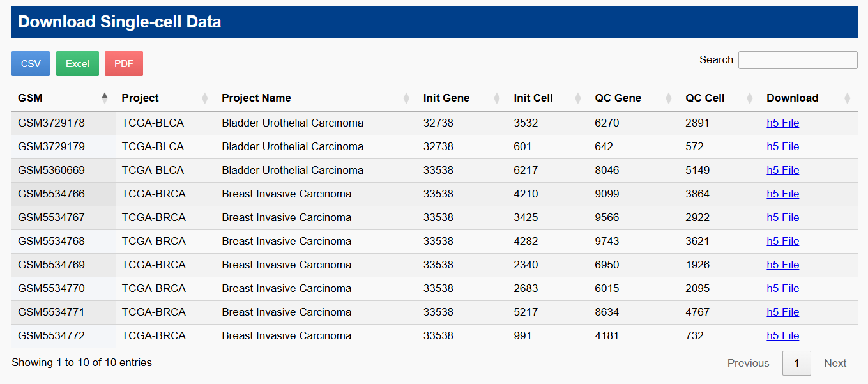868x384 pixels.
Task: Export table using Excel button
Action: click(x=77, y=64)
